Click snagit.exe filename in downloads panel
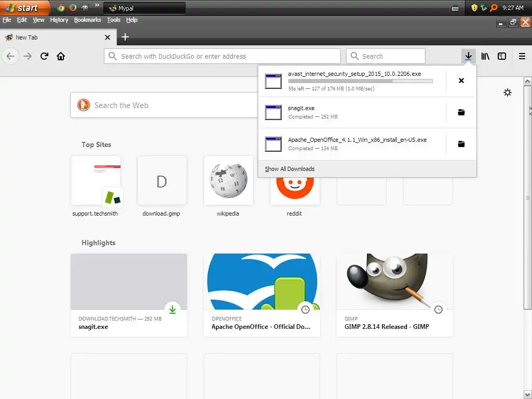Image resolution: width=532 pixels, height=399 pixels. [301, 108]
